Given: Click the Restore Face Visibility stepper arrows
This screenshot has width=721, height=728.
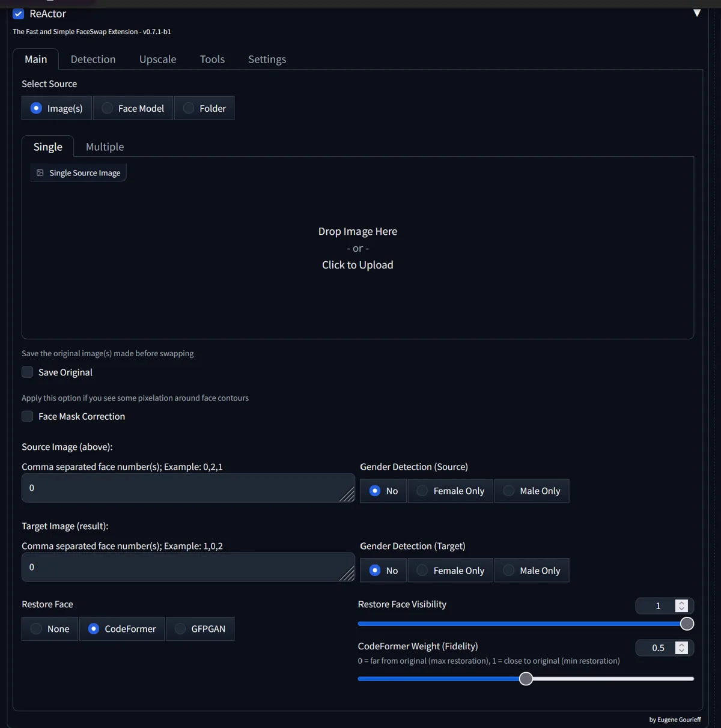Looking at the screenshot, I should (x=681, y=606).
